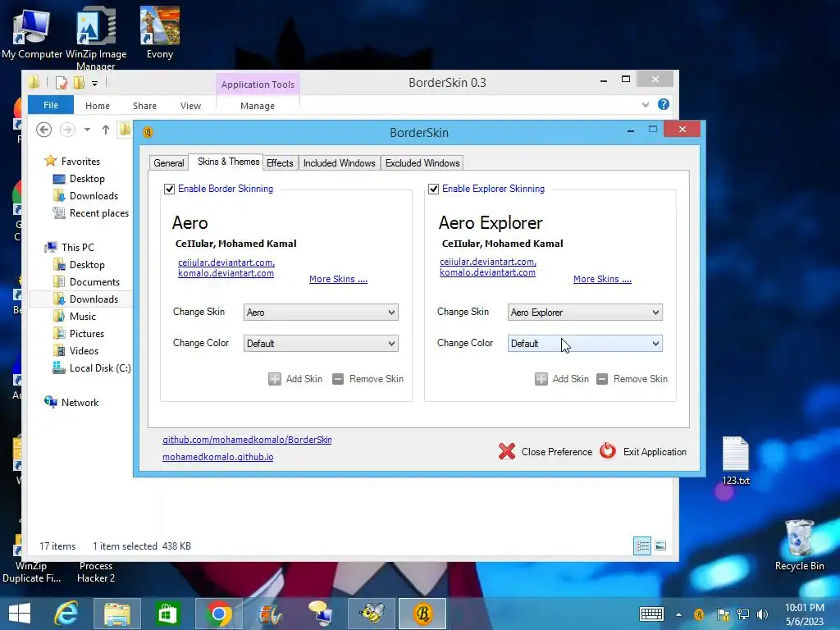Open the View ribbon tab in Explorer
Viewport: 840px width, 630px height.
pos(190,106)
